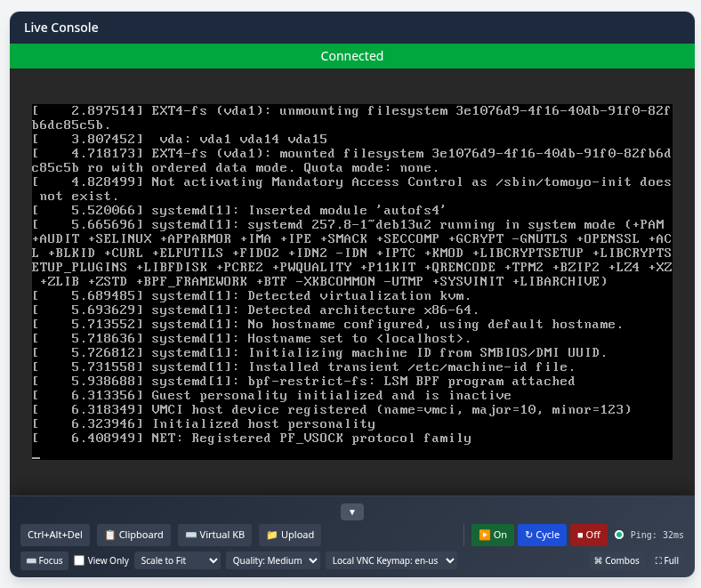Open the Clipboard tool
This screenshot has width=701, height=588.
(134, 535)
